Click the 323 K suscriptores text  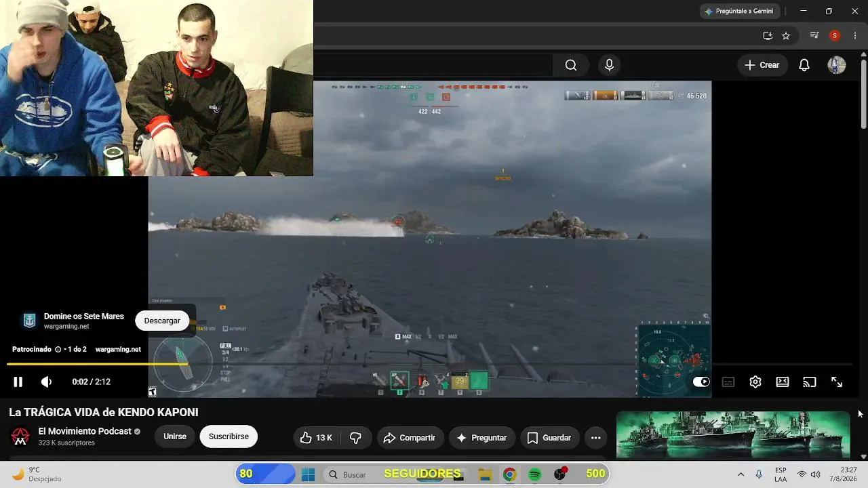66,443
